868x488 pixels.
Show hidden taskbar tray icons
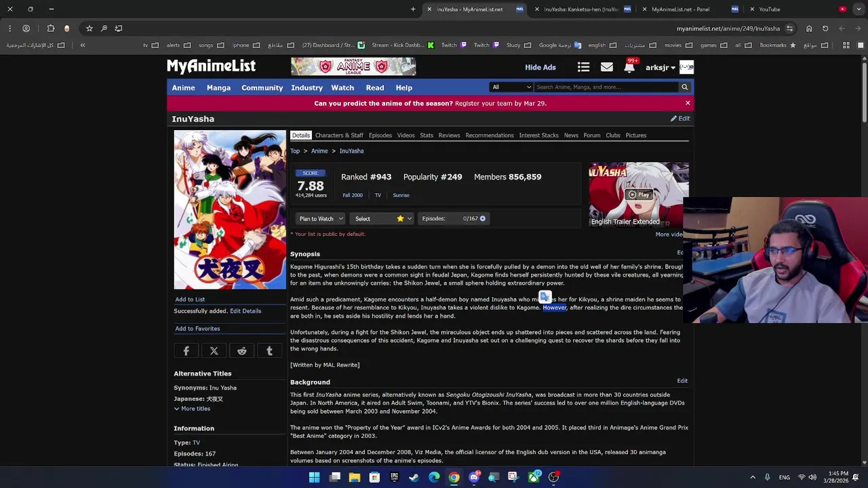click(752, 477)
